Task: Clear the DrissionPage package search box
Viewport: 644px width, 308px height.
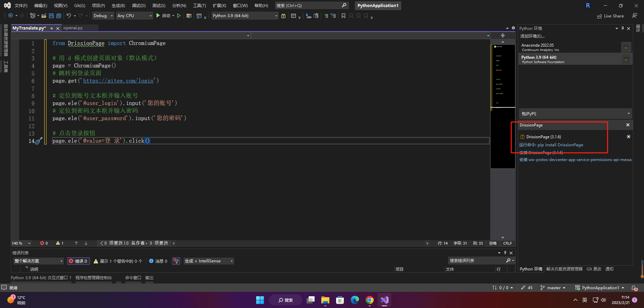Action: click(x=628, y=125)
